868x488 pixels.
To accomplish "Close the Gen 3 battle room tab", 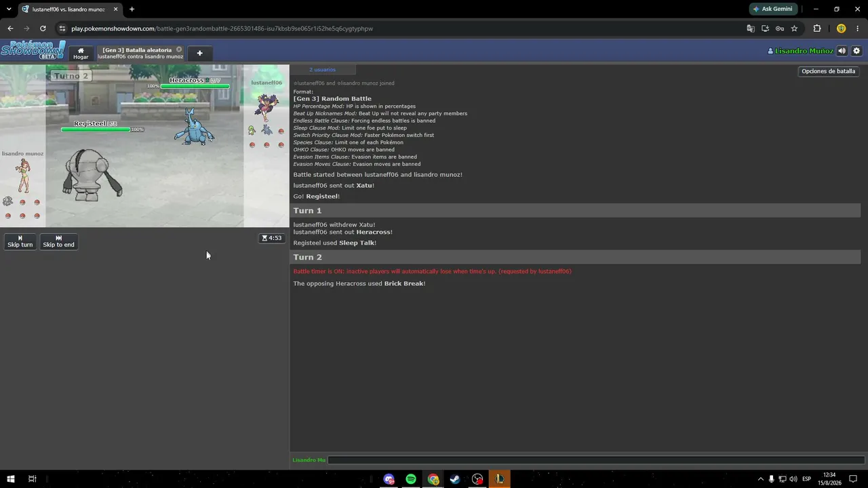I will [179, 49].
